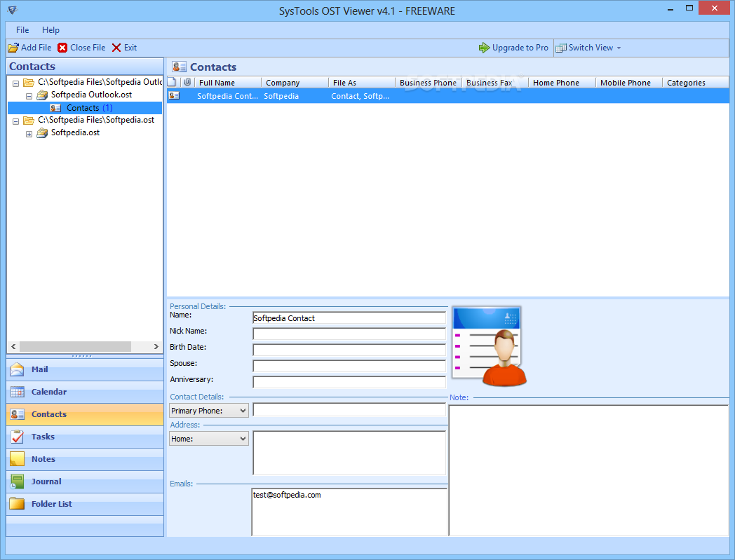Open the Switch View dropdown arrow
Image resolution: width=735 pixels, height=560 pixels.
coord(619,48)
